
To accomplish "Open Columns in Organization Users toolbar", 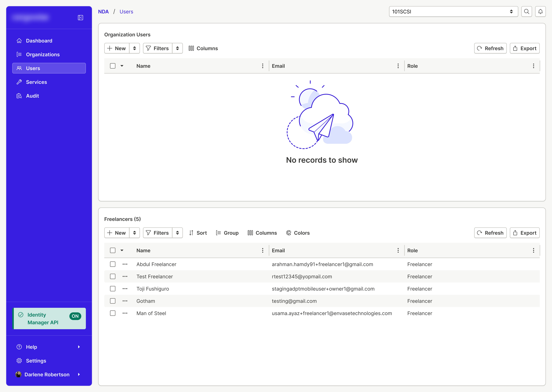I will click(x=203, y=48).
